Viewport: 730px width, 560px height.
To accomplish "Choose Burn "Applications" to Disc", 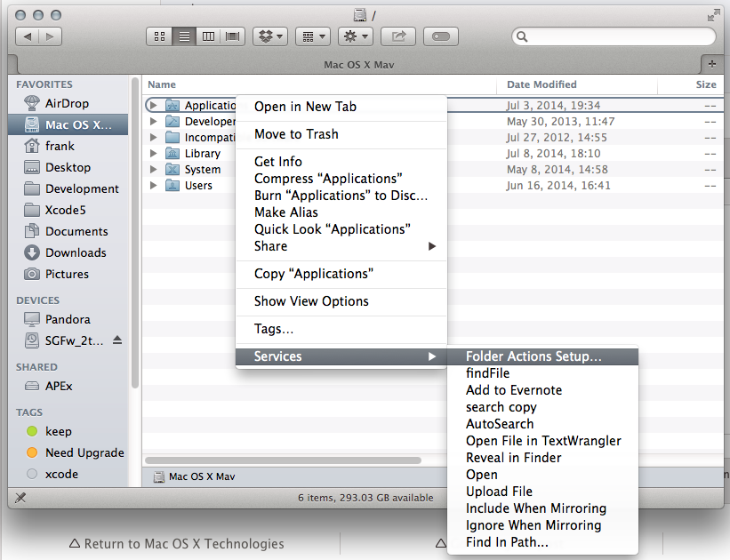I will point(341,196).
